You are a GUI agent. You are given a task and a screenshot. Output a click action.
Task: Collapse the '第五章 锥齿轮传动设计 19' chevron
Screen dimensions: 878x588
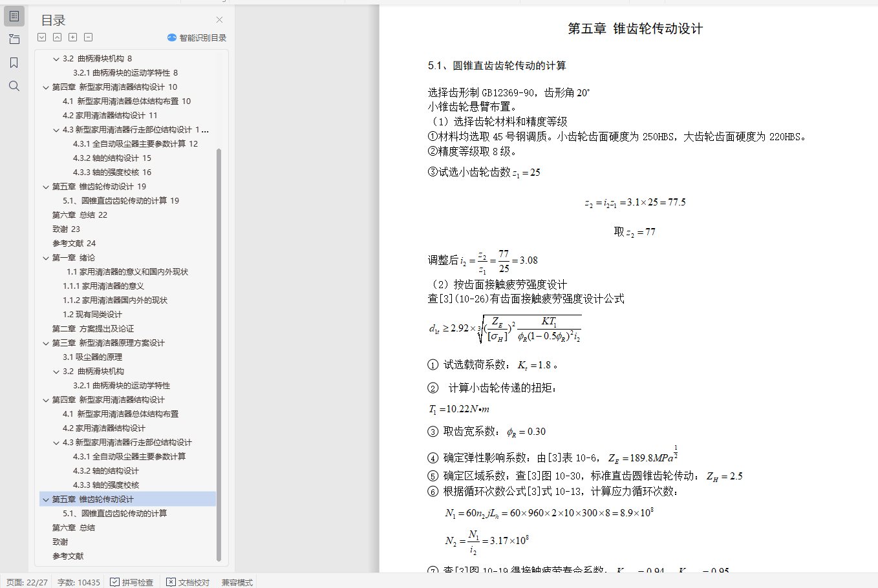coord(46,187)
